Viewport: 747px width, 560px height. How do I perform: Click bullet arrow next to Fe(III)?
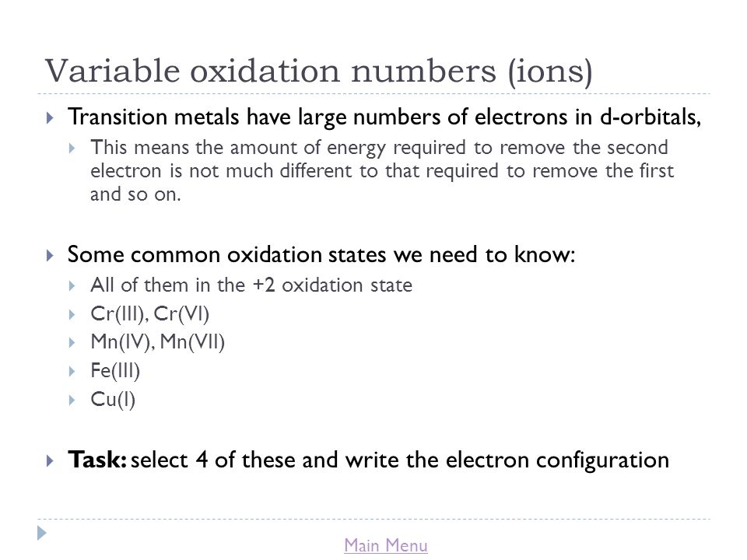click(72, 371)
